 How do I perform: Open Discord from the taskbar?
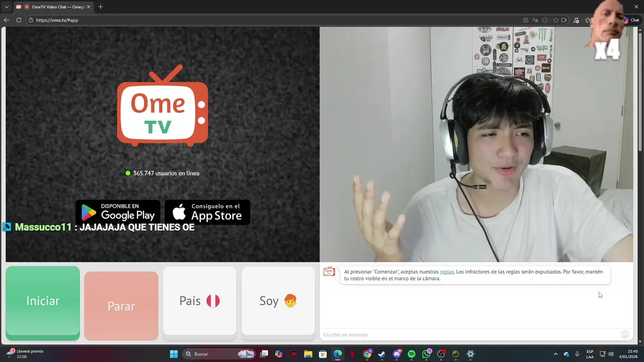[397, 354]
